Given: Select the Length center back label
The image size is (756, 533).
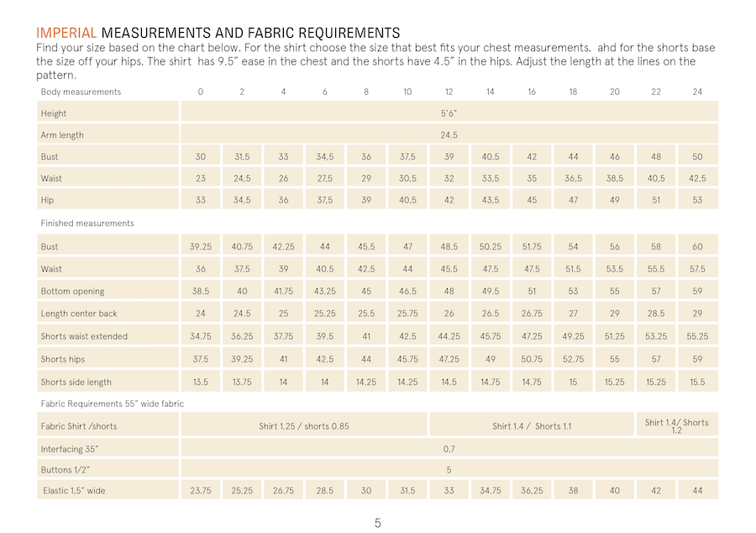Looking at the screenshot, I should pos(79,314).
